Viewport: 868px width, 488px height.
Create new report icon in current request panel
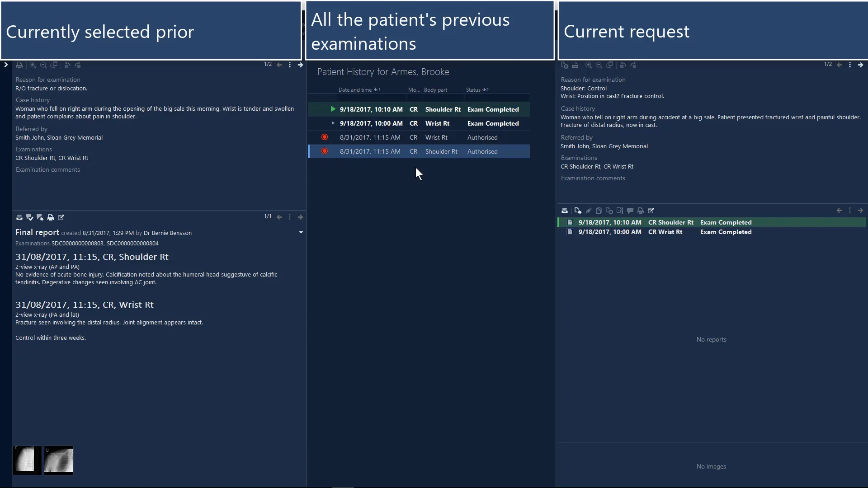coord(578,211)
